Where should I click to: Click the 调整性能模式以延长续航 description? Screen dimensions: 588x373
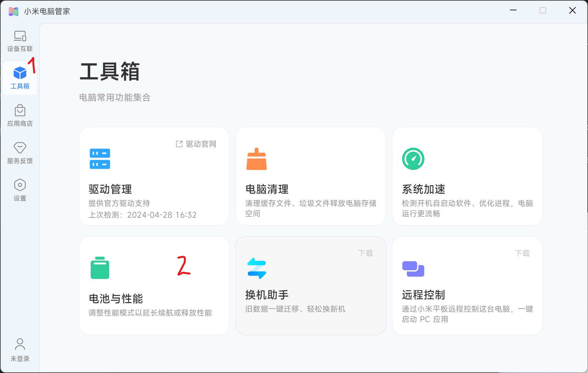pyautogui.click(x=150, y=313)
